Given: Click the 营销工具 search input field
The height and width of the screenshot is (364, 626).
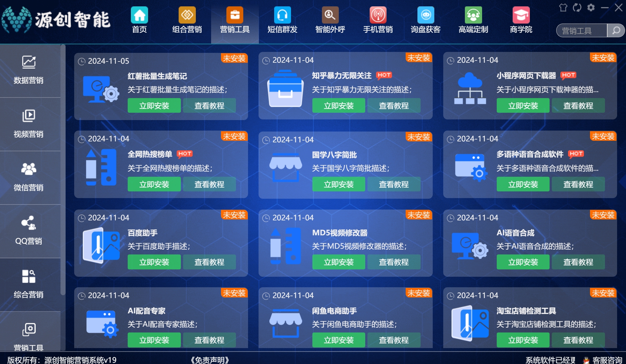Looking at the screenshot, I should (x=581, y=31).
